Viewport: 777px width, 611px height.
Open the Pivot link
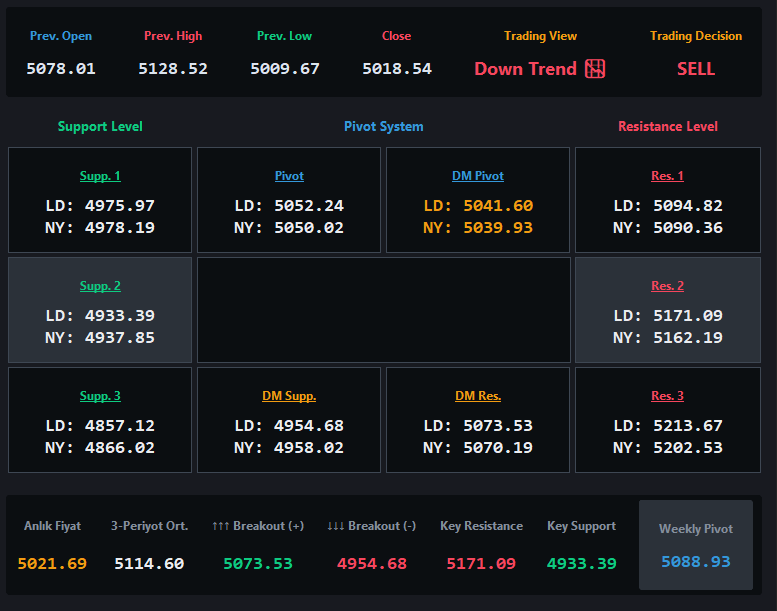289,176
